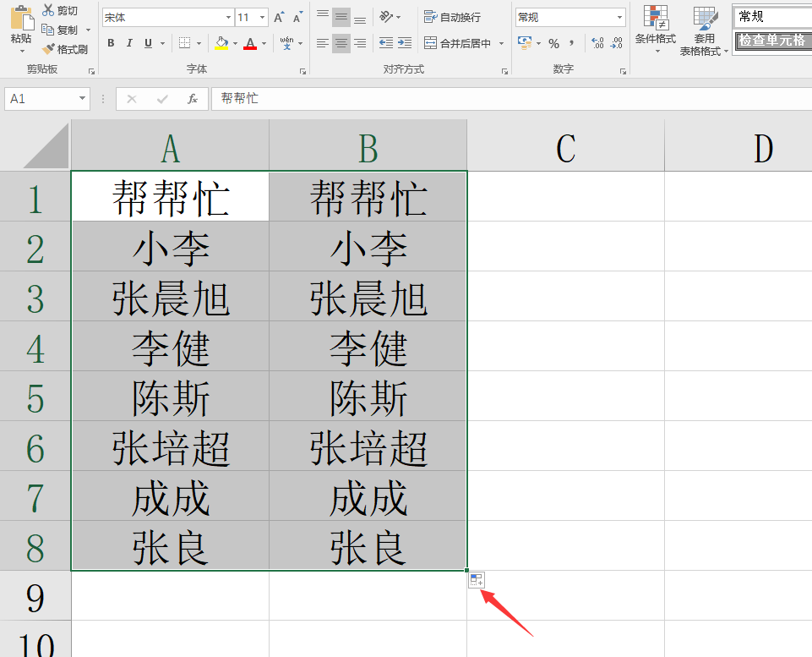This screenshot has width=812, height=657.
Task: Open 套用表格格式 table format menu
Action: (704, 30)
